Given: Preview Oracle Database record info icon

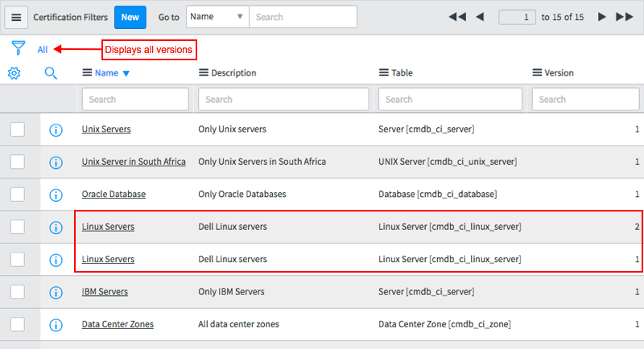Looking at the screenshot, I should (x=56, y=195).
